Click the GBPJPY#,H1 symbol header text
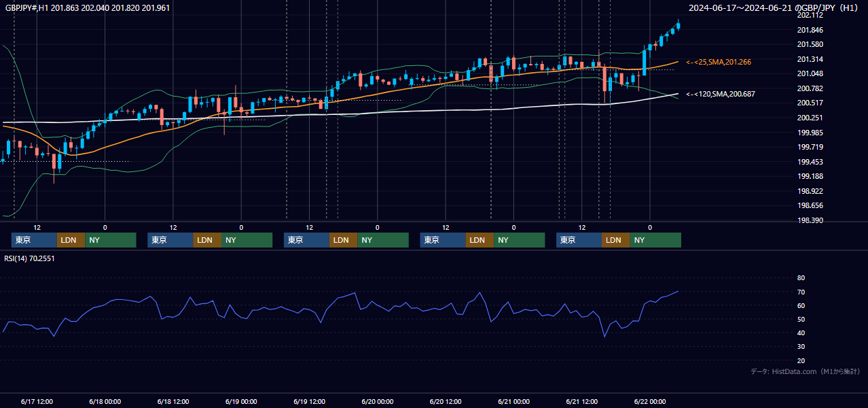The width and height of the screenshot is (868, 408). (88, 8)
